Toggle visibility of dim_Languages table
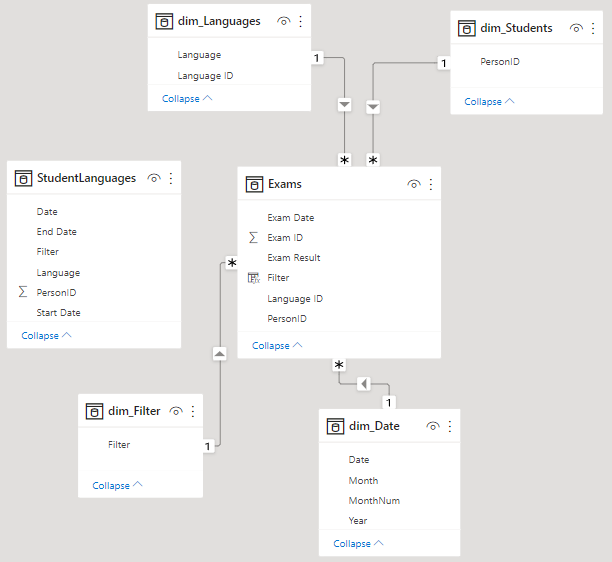The height and width of the screenshot is (562, 612). click(284, 21)
